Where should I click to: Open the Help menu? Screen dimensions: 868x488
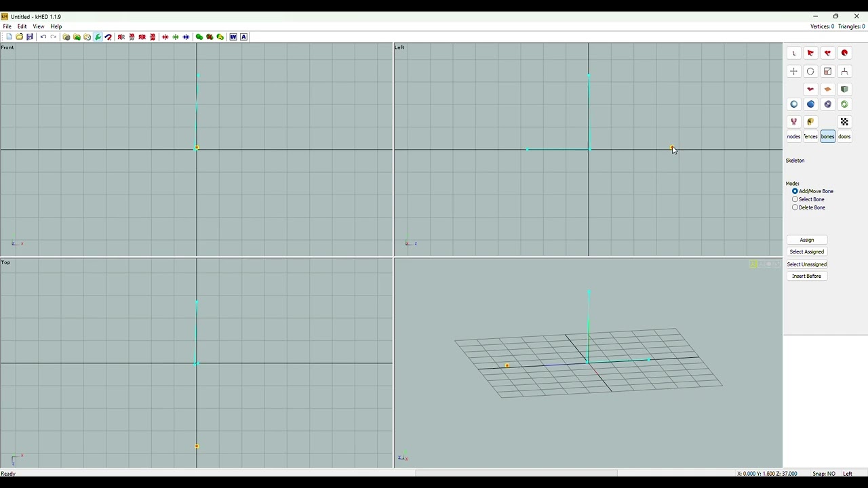pos(56,26)
